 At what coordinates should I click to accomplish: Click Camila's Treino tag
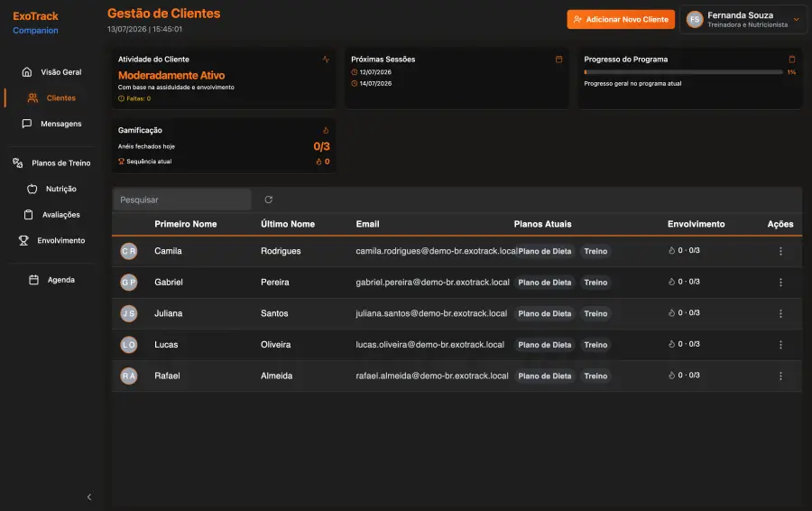[x=595, y=251]
